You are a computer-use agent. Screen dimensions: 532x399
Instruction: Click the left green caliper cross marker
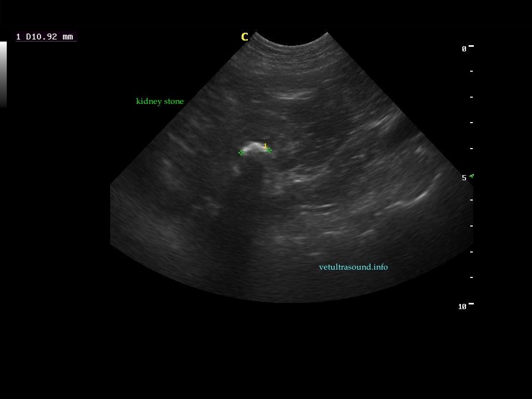[x=241, y=152]
